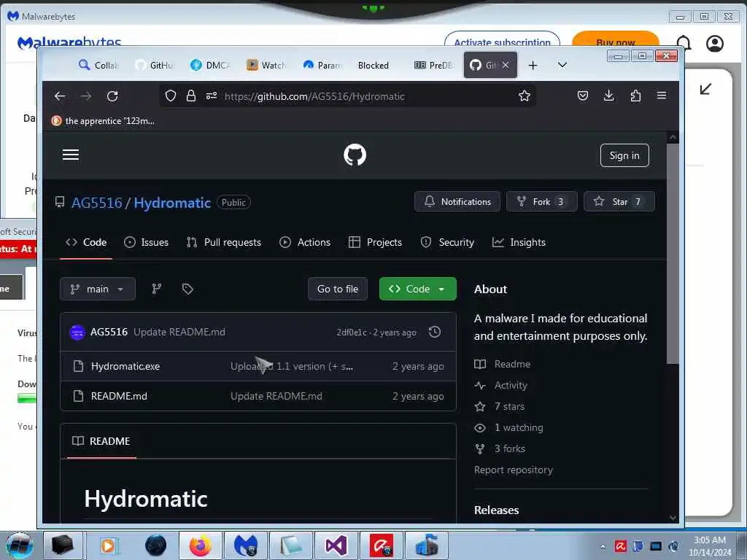Open the tracking protection shield icon

pos(171,96)
